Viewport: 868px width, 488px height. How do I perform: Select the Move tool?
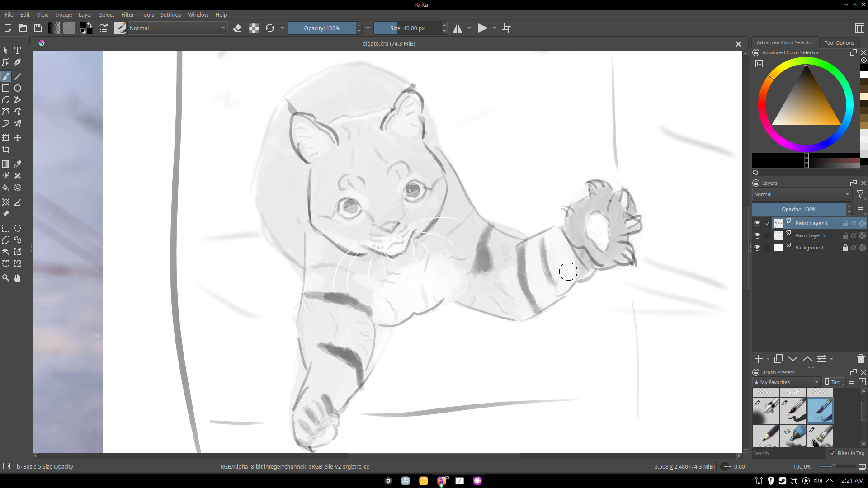18,138
